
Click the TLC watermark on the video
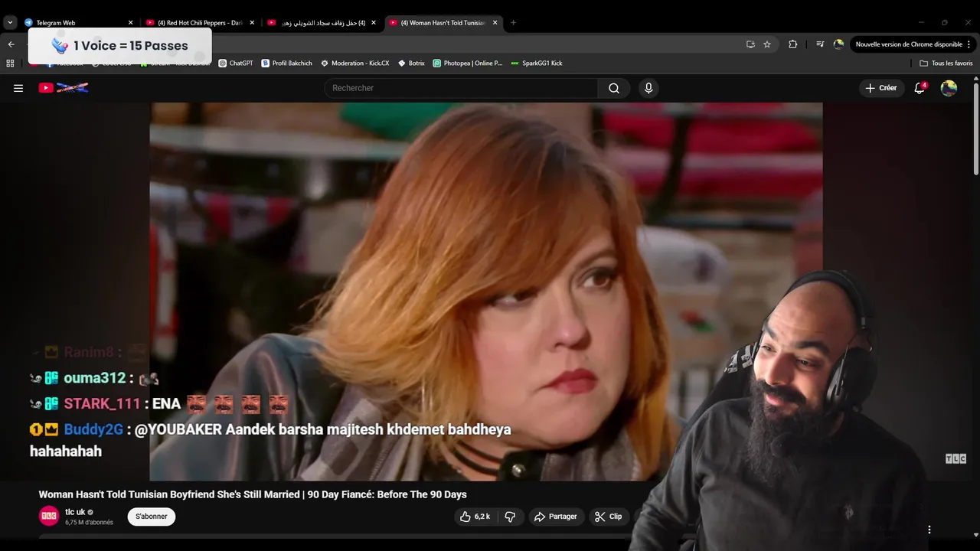tap(955, 458)
